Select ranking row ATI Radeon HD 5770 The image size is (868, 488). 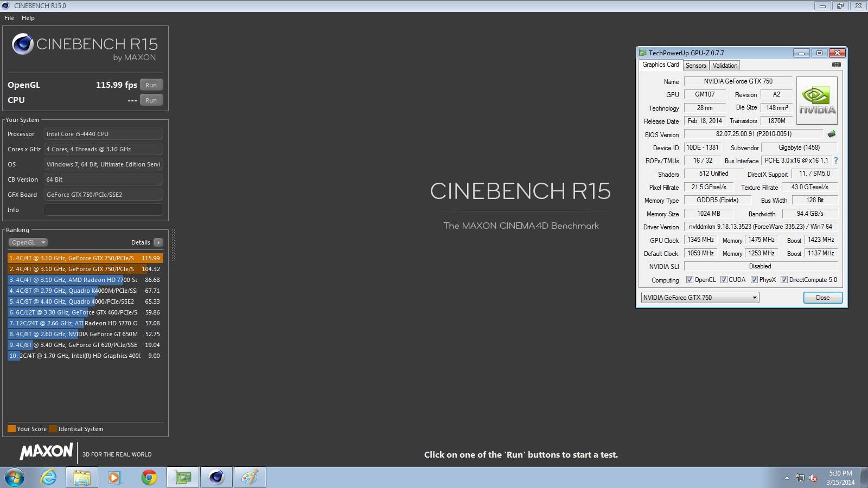click(x=85, y=323)
